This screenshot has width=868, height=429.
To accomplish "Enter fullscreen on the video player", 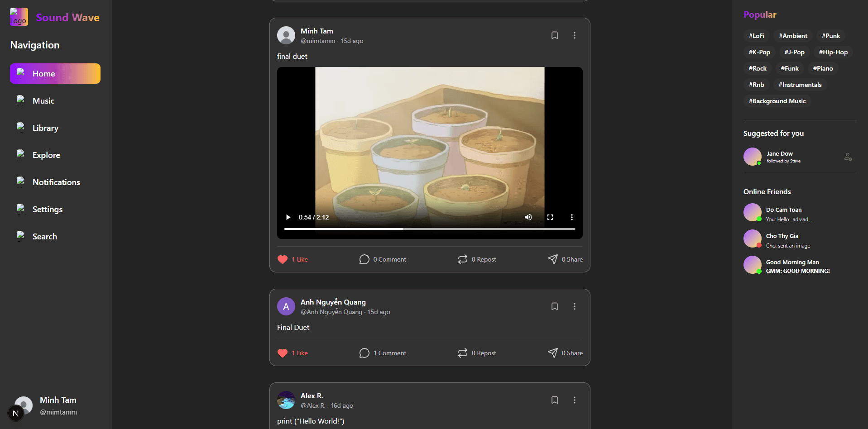I will [x=550, y=217].
